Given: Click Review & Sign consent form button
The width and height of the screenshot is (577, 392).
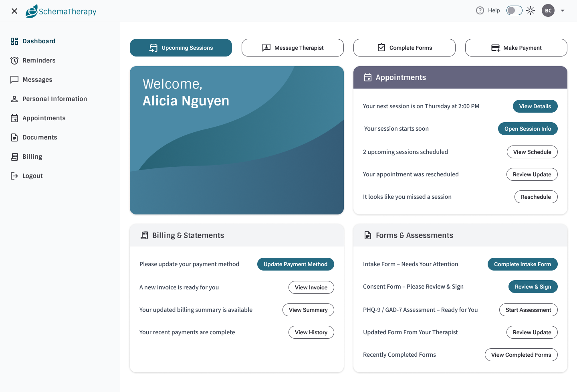Looking at the screenshot, I should [533, 287].
